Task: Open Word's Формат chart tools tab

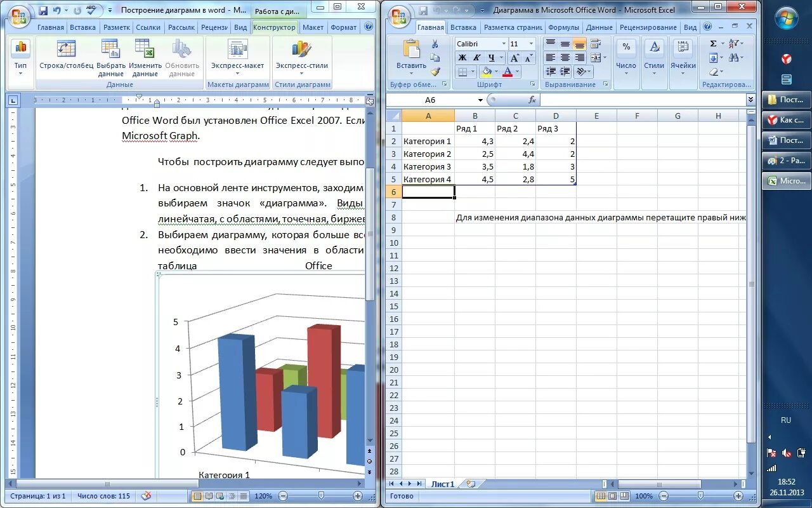Action: tap(344, 27)
